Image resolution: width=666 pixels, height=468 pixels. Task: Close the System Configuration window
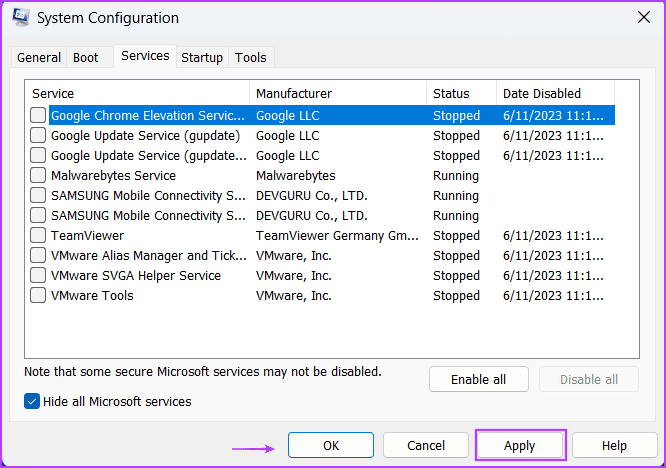644,17
